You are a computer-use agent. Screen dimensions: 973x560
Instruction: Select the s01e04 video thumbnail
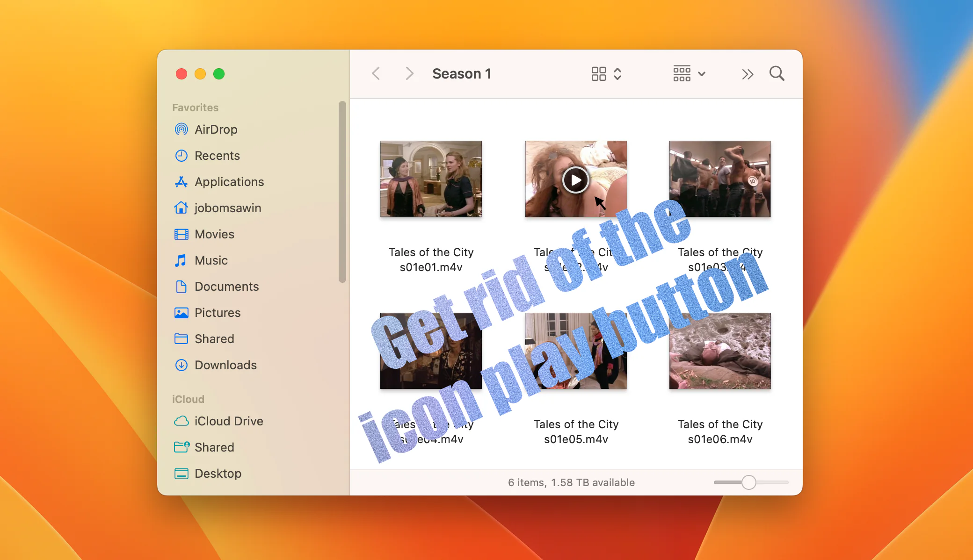[431, 351]
